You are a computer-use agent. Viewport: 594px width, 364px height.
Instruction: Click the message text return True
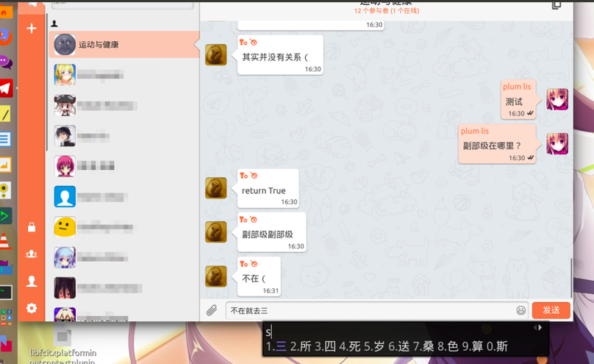(x=264, y=190)
